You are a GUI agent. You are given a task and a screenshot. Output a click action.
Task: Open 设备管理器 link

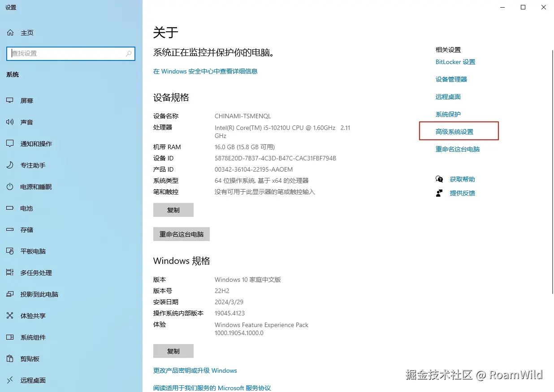coord(451,79)
